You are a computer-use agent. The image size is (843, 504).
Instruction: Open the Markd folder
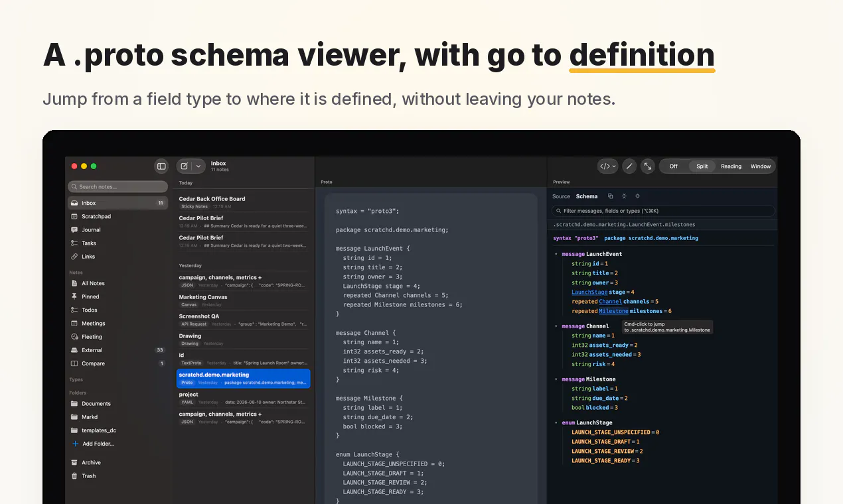click(x=118, y=417)
